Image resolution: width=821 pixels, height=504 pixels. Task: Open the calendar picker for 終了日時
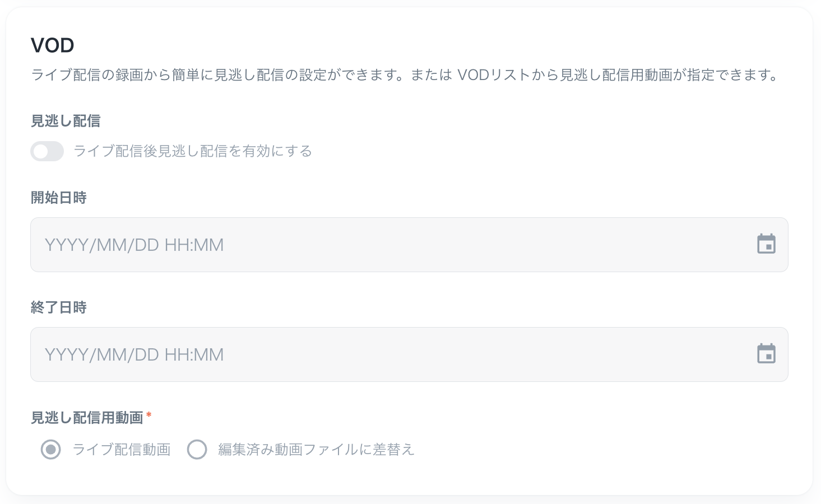click(x=767, y=354)
